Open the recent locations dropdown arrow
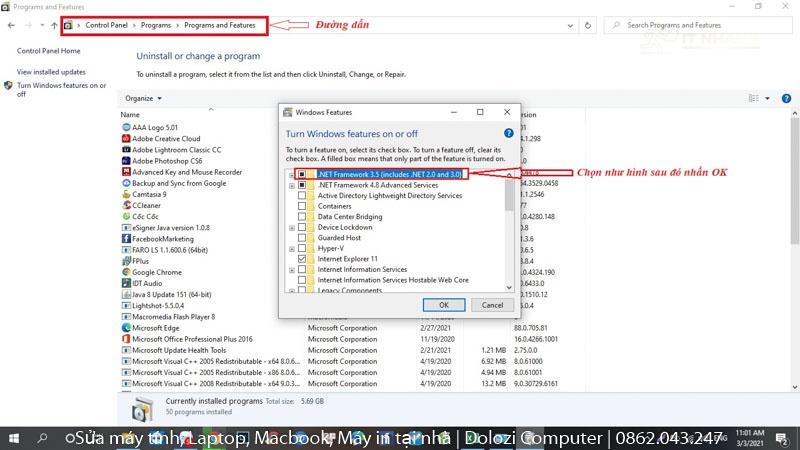The height and width of the screenshot is (450, 800). 42,25
